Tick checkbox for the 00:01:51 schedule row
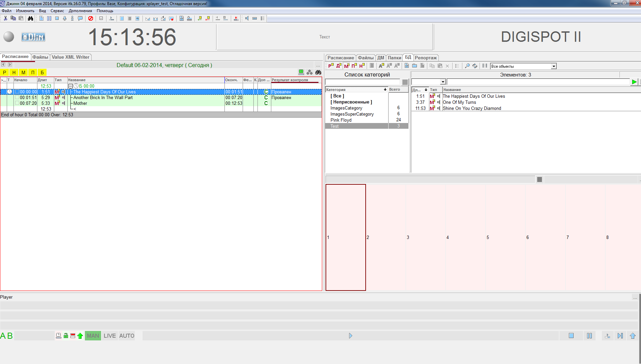Viewport: 641px width, 364px height. (17, 97)
